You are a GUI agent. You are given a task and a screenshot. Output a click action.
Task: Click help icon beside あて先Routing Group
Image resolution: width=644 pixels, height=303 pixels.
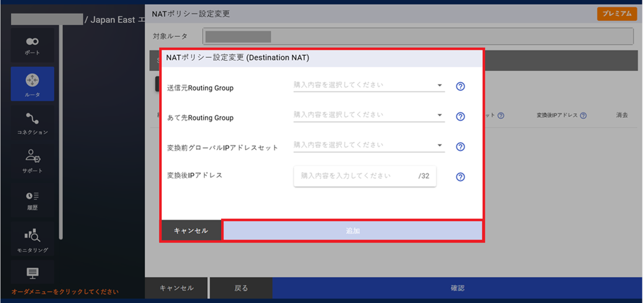pyautogui.click(x=460, y=117)
